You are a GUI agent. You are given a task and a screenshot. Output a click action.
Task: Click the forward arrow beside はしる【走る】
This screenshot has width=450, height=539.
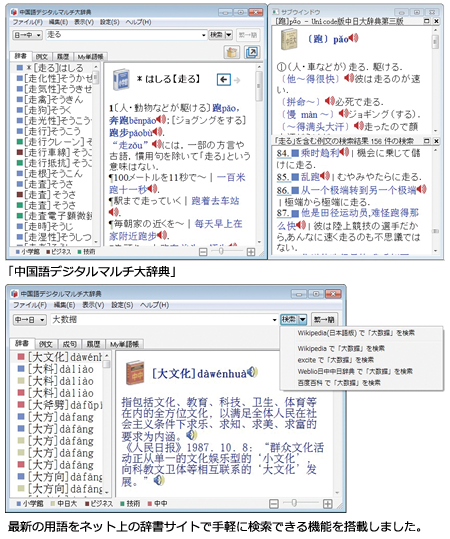click(237, 80)
